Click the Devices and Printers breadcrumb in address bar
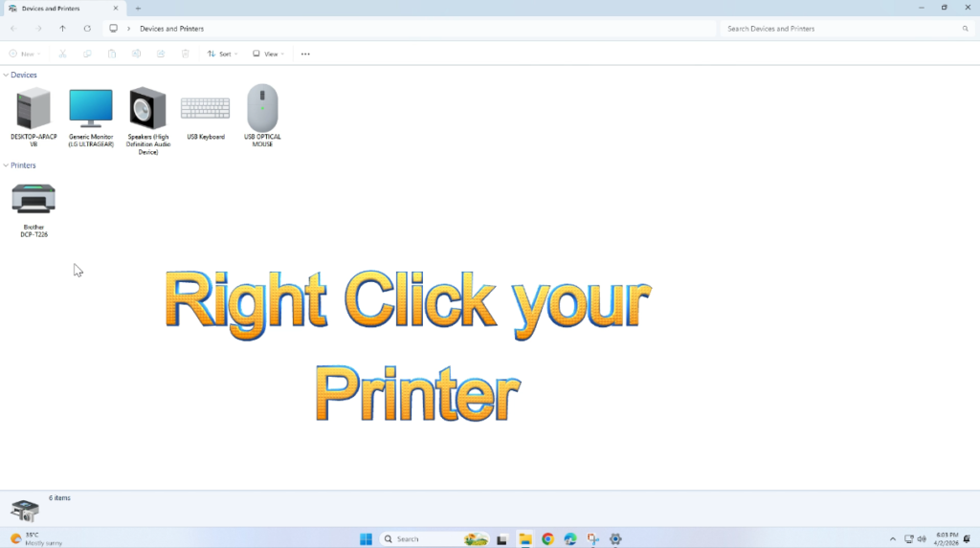980x548 pixels. (x=172, y=29)
